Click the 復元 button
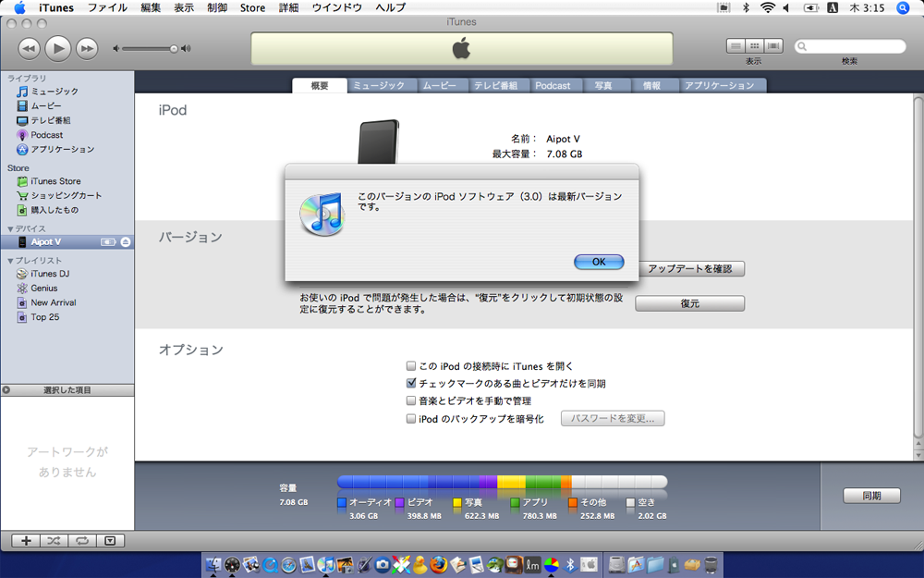 click(689, 303)
